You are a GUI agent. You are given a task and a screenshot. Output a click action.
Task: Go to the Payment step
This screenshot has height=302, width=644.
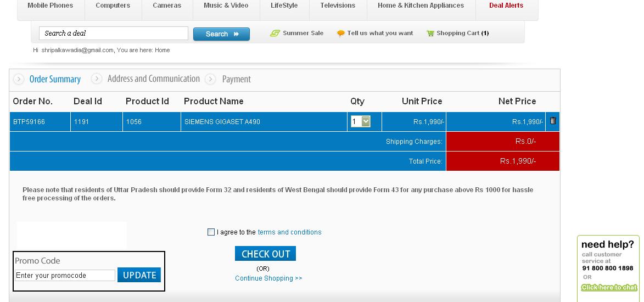click(x=236, y=79)
